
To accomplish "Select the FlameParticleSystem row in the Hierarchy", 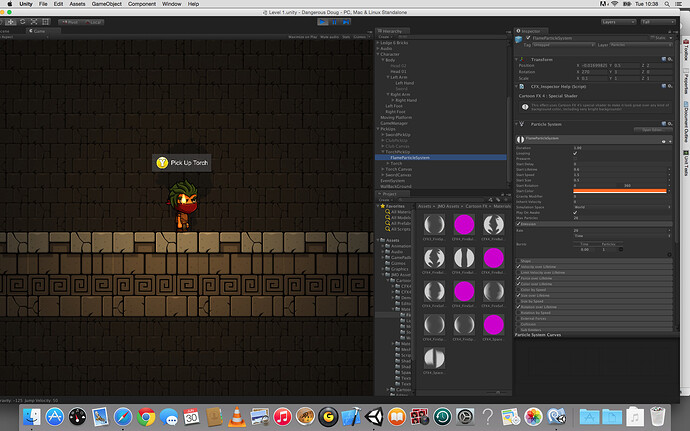I will click(440, 158).
